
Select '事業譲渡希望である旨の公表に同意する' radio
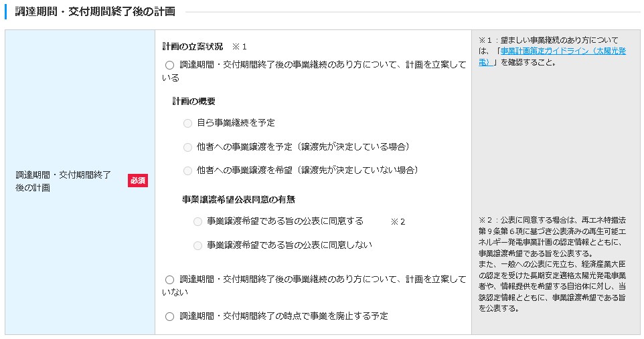(x=197, y=221)
